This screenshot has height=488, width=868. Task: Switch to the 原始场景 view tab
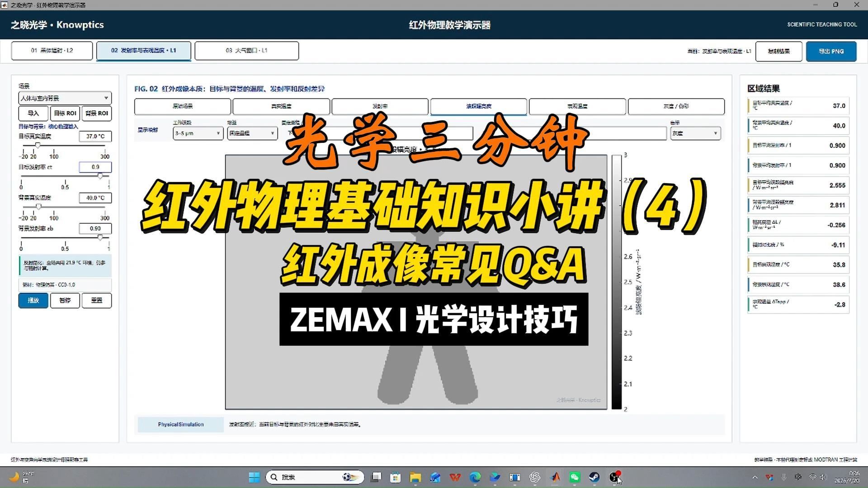click(183, 107)
